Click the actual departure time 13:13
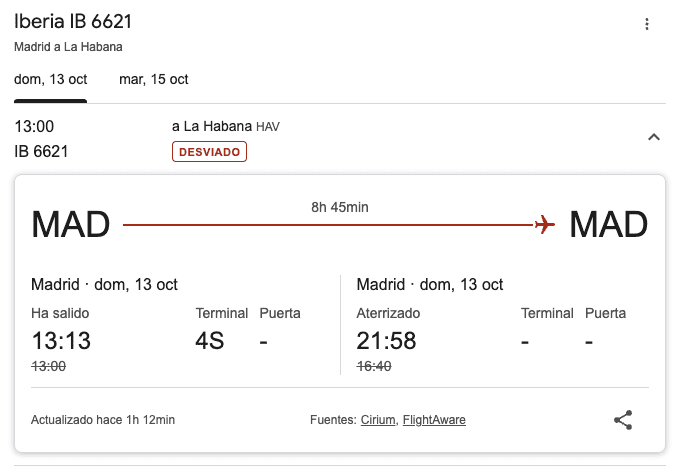This screenshot has width=684, height=467. (x=61, y=341)
